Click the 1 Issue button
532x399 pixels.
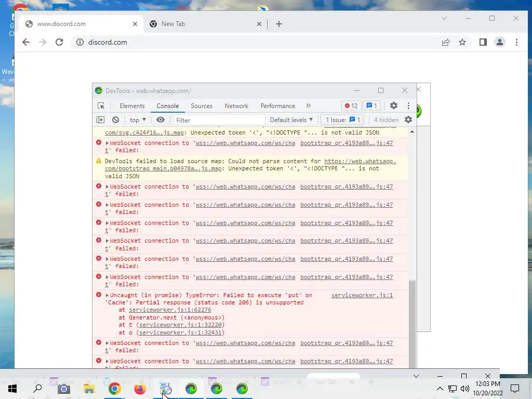[342, 120]
